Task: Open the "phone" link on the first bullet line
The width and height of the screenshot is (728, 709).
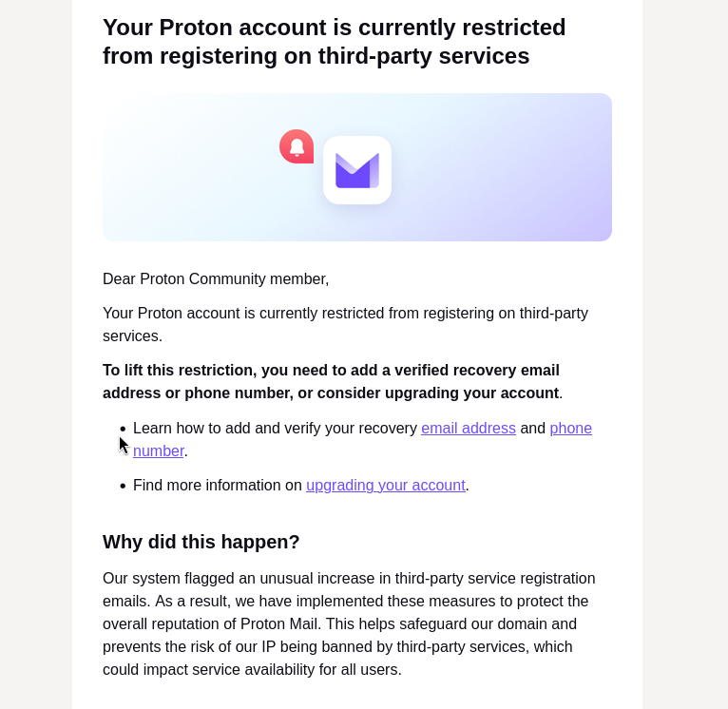Action: click(570, 428)
